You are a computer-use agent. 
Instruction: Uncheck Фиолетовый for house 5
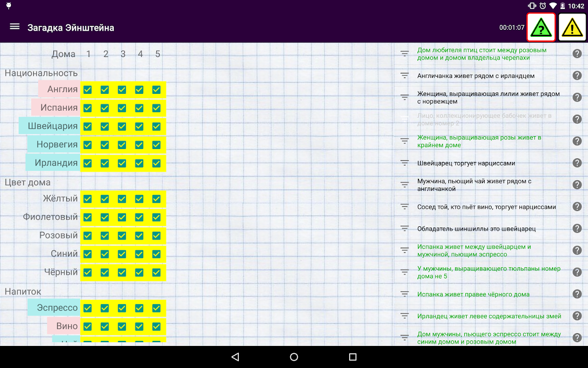pyautogui.click(x=156, y=217)
